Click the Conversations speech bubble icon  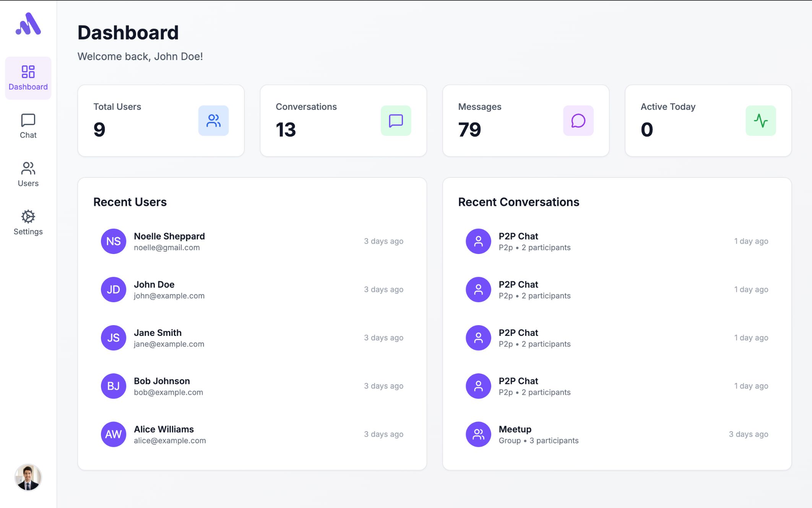396,120
